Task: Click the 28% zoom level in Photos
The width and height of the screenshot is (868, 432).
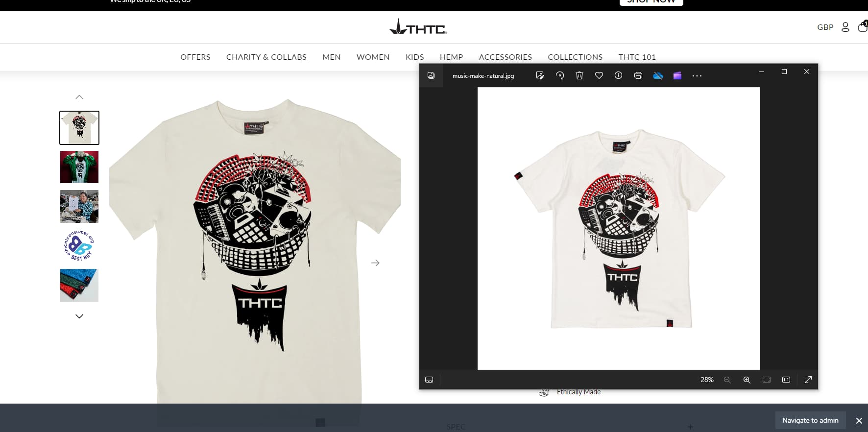Action: [707, 380]
